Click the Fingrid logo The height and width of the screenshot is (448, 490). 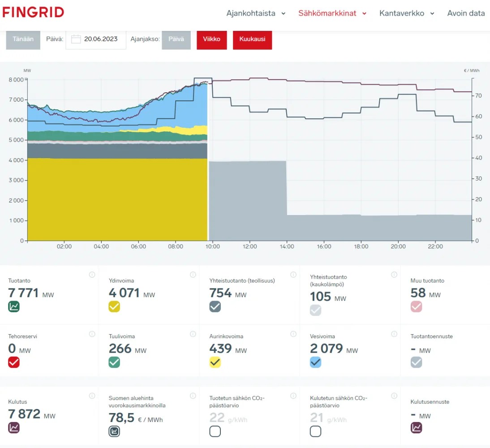tap(33, 13)
